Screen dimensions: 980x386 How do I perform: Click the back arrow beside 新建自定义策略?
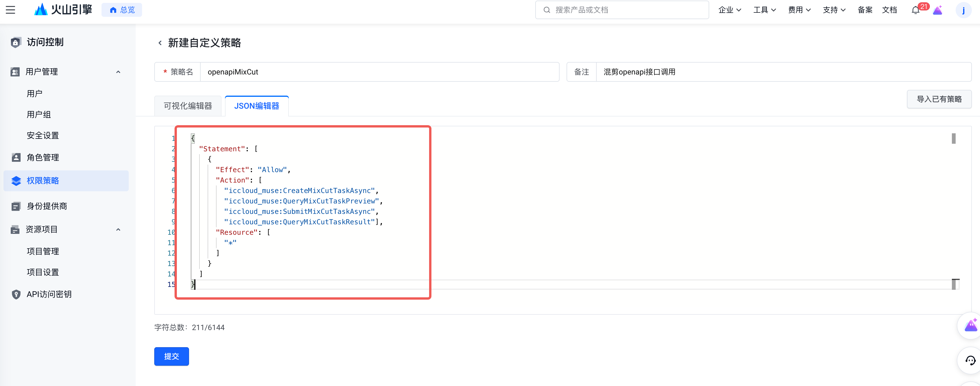pos(160,43)
